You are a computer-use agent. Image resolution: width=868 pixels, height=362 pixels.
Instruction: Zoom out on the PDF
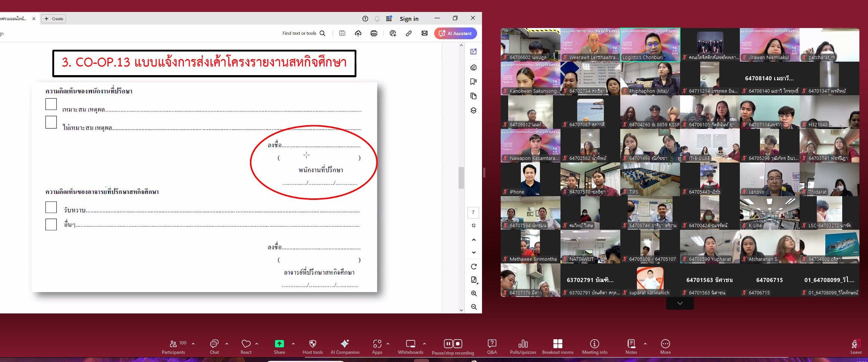pos(474,307)
